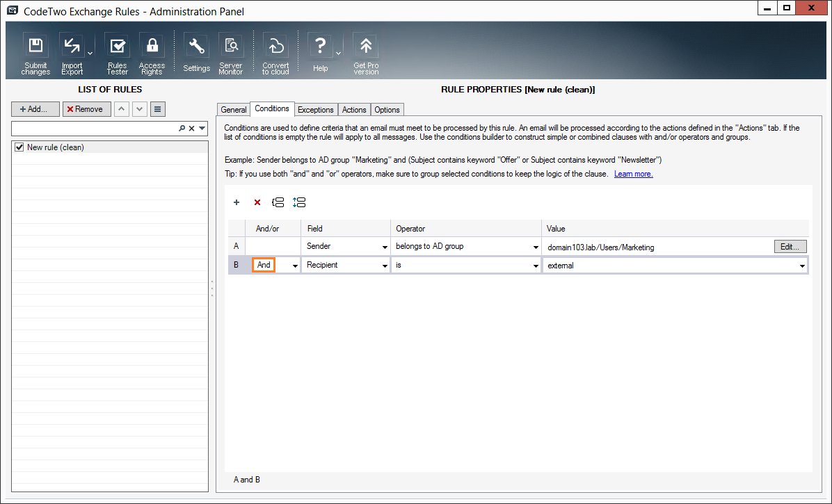Clear the rules search field
This screenshot has height=504, width=832.
pyautogui.click(x=191, y=128)
